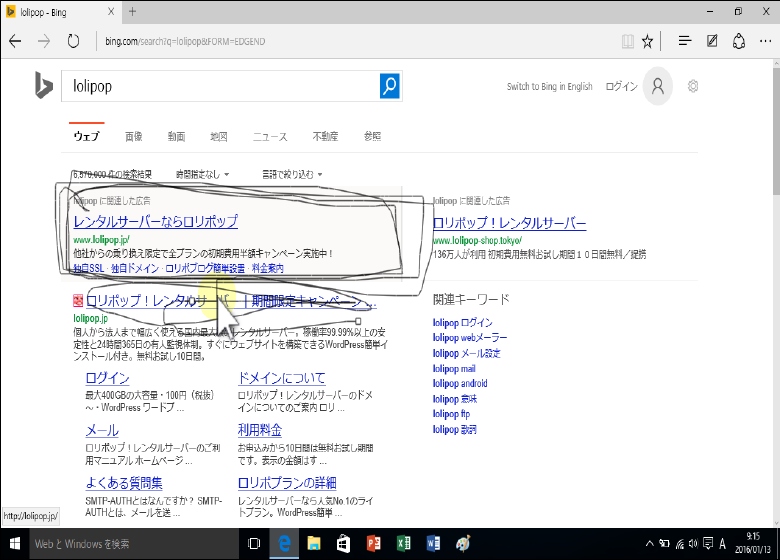Open the Paint taskbar icon
780x560 pixels.
tap(463, 544)
